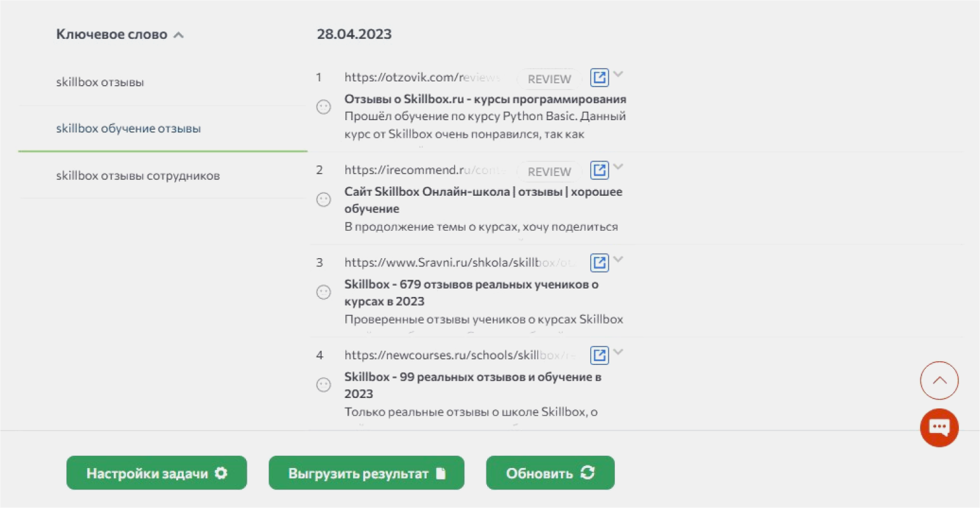Image resolution: width=980 pixels, height=508 pixels.
Task: Click title Сайт Skillbox Онлайн-школа отзывы
Action: (483, 200)
